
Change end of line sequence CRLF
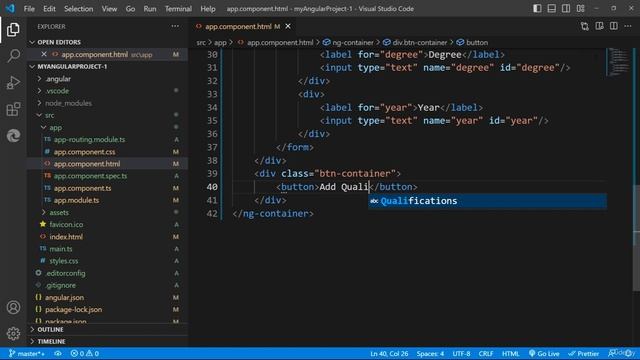pos(486,353)
